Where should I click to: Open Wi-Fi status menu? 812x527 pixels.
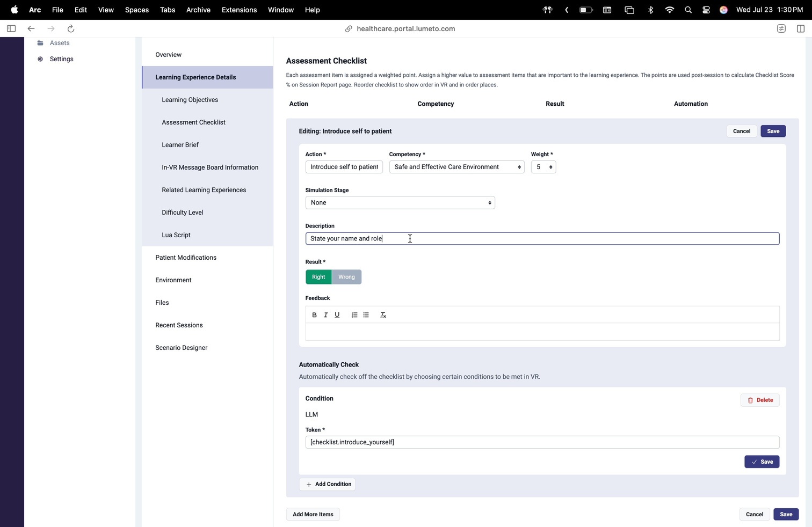pyautogui.click(x=669, y=10)
